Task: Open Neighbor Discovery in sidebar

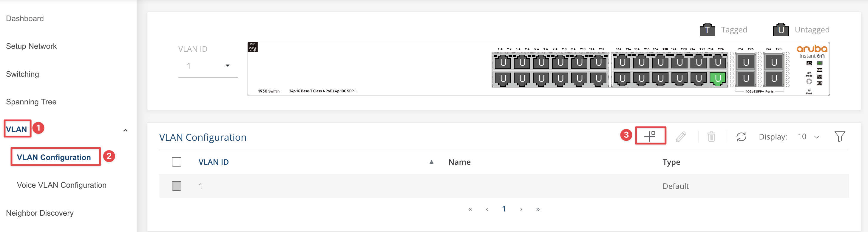Action: 40,213
